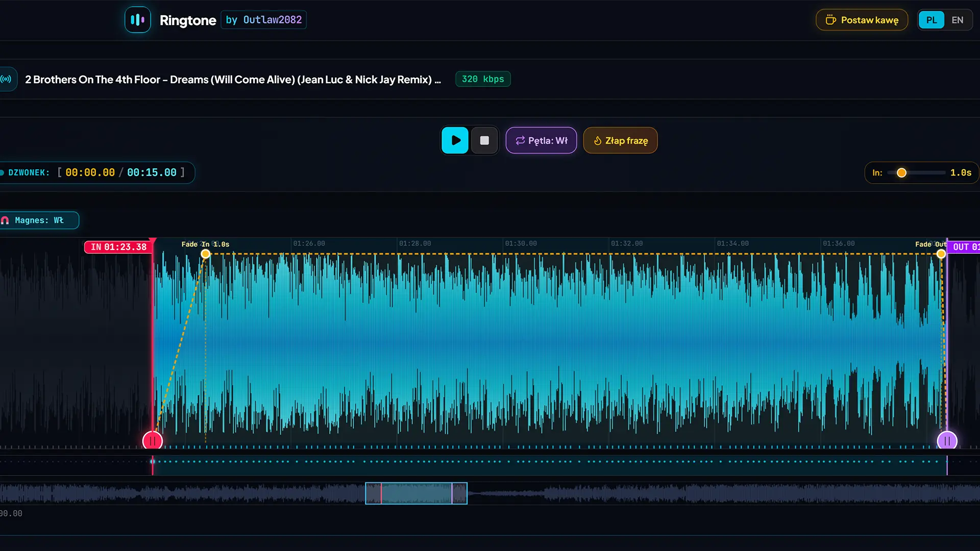Toggle the Pętla loop button
The width and height of the screenshot is (980, 551).
click(541, 140)
